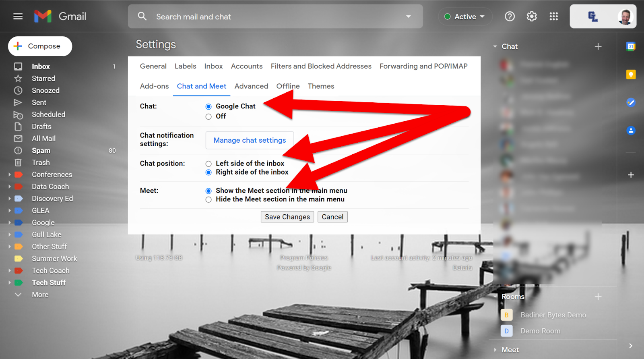Open the Spam folder

pyautogui.click(x=41, y=151)
